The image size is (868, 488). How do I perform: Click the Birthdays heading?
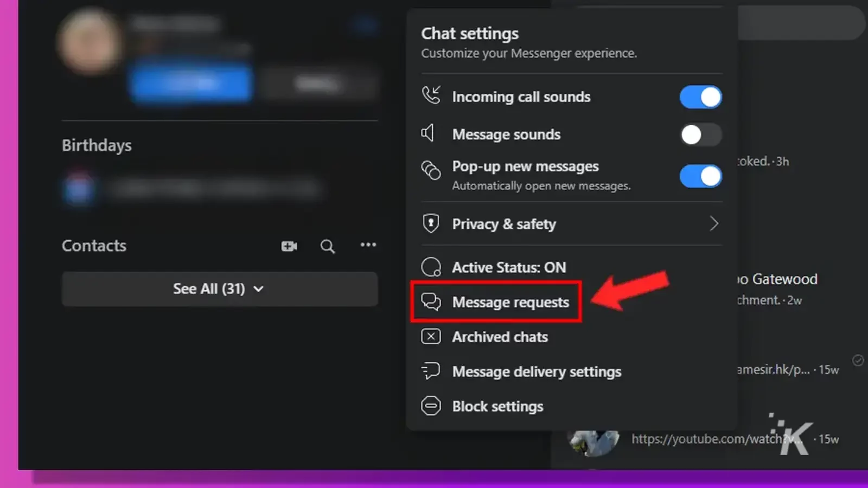click(97, 145)
